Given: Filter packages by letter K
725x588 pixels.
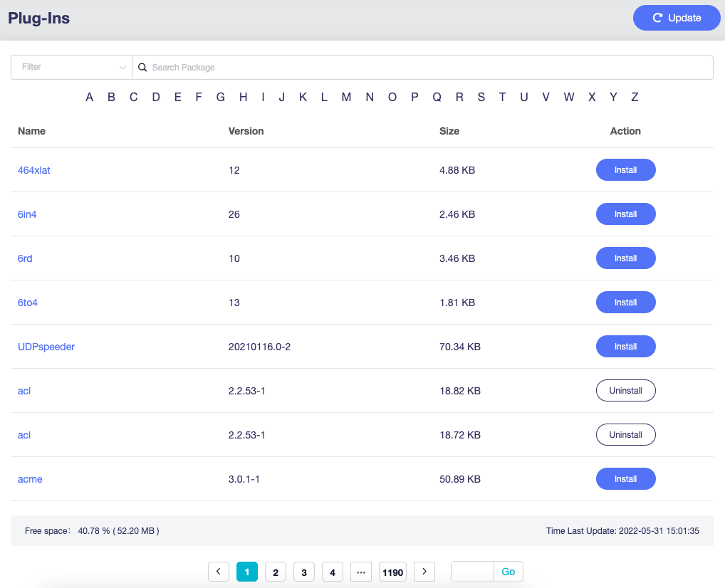Looking at the screenshot, I should point(303,97).
